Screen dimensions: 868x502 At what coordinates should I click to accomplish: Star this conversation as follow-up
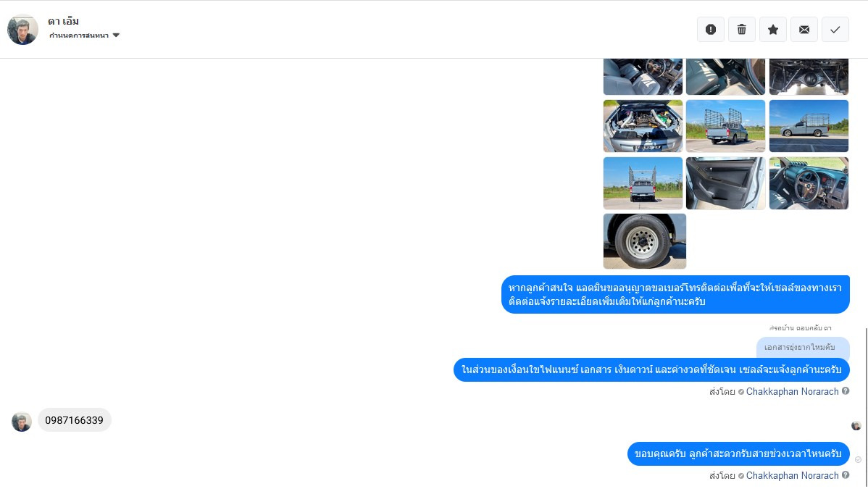[x=773, y=29]
